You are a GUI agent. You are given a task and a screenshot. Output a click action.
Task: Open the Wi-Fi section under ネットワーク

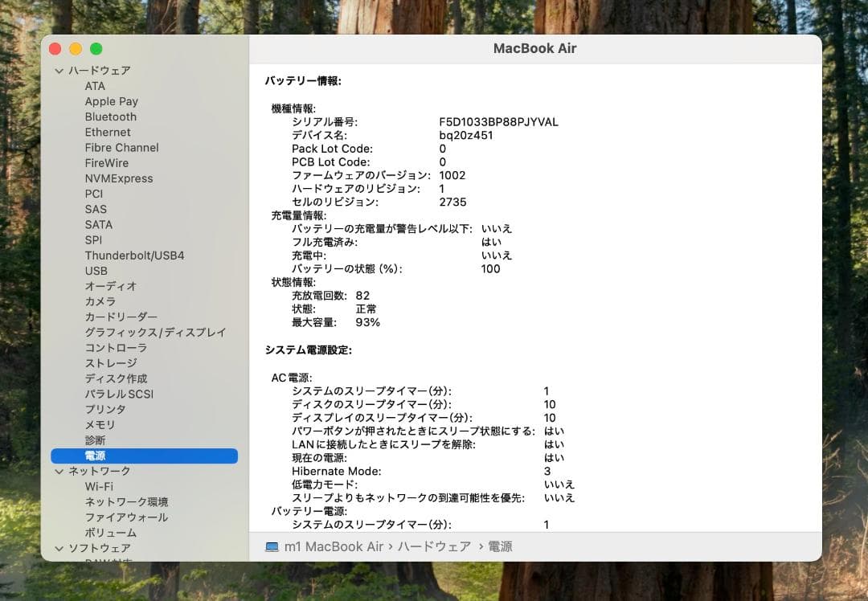[100, 486]
